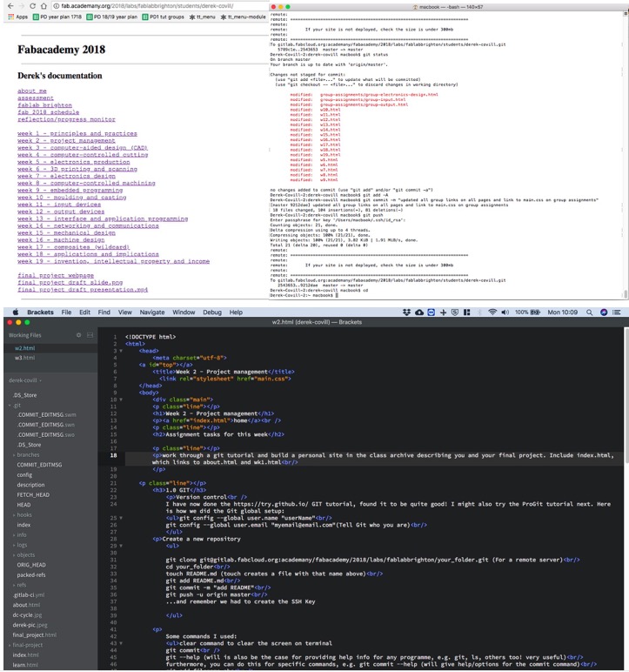
Task: Open the Edit menu
Action: click(85, 312)
